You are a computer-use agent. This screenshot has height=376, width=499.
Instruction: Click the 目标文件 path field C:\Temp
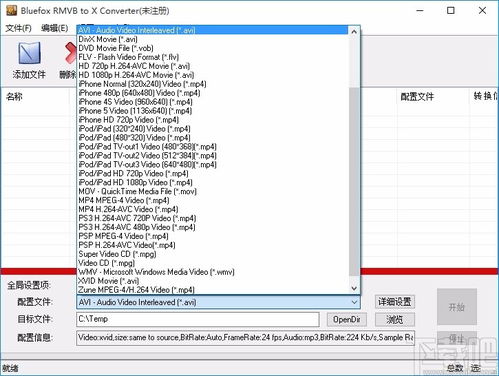(198, 319)
